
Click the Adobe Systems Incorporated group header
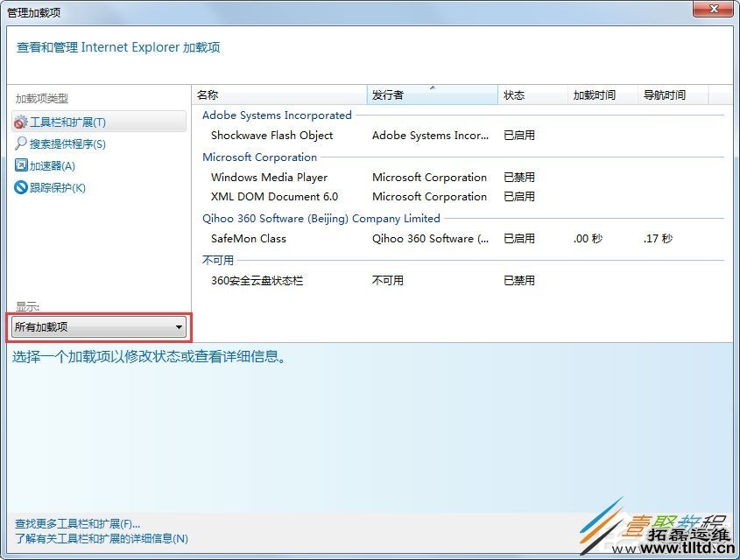pos(277,115)
